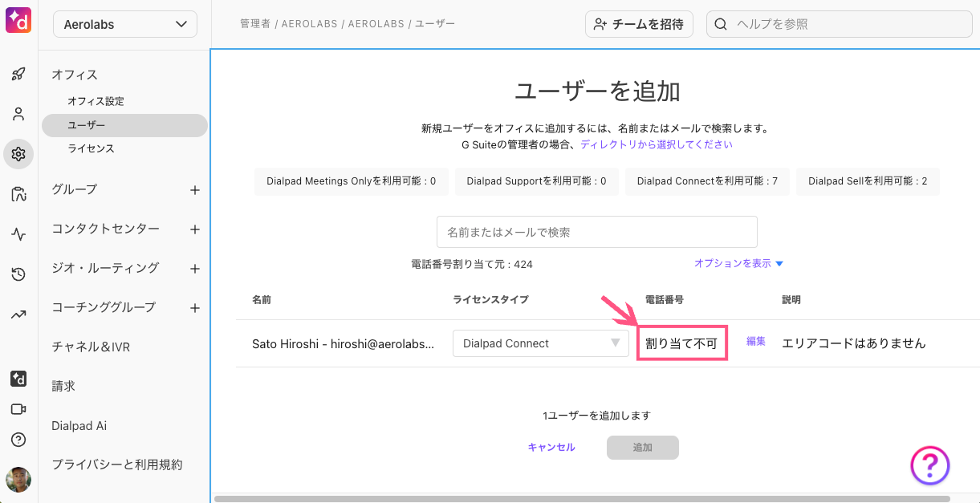Click the 説明 column header

[x=791, y=299]
